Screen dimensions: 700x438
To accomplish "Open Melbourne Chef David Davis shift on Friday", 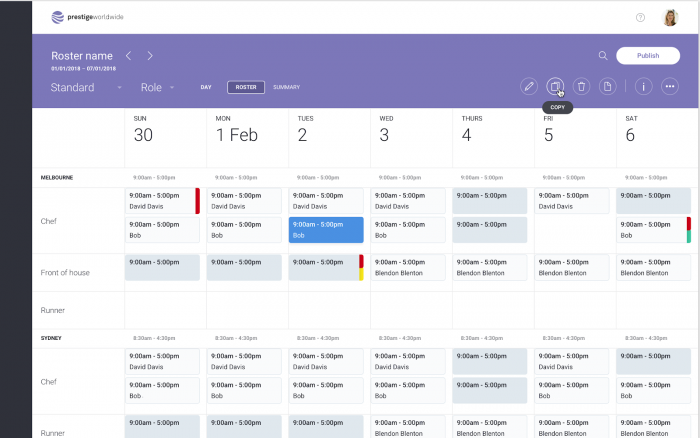I will [571, 201].
